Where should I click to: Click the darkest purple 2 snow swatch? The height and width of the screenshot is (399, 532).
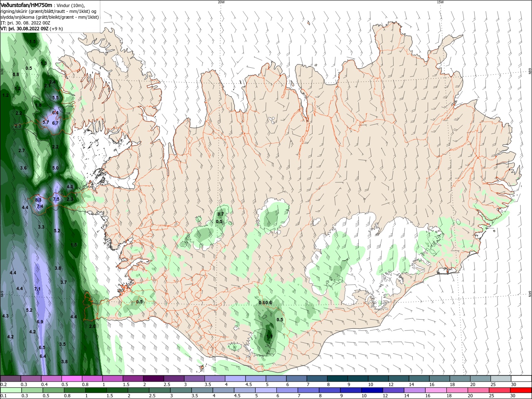[x=153, y=379]
